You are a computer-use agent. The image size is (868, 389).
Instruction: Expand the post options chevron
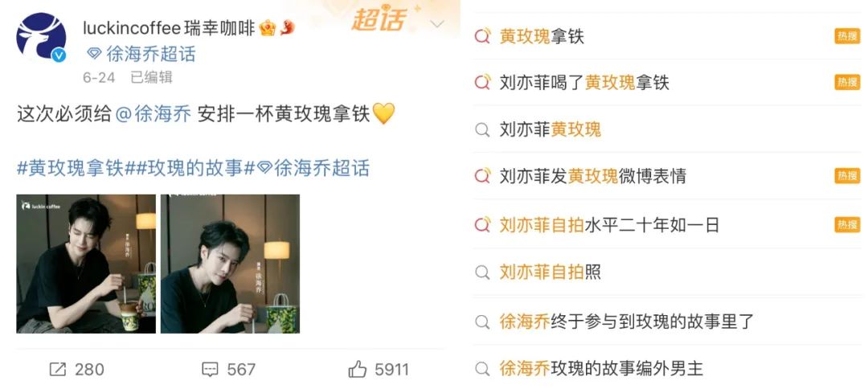437,24
